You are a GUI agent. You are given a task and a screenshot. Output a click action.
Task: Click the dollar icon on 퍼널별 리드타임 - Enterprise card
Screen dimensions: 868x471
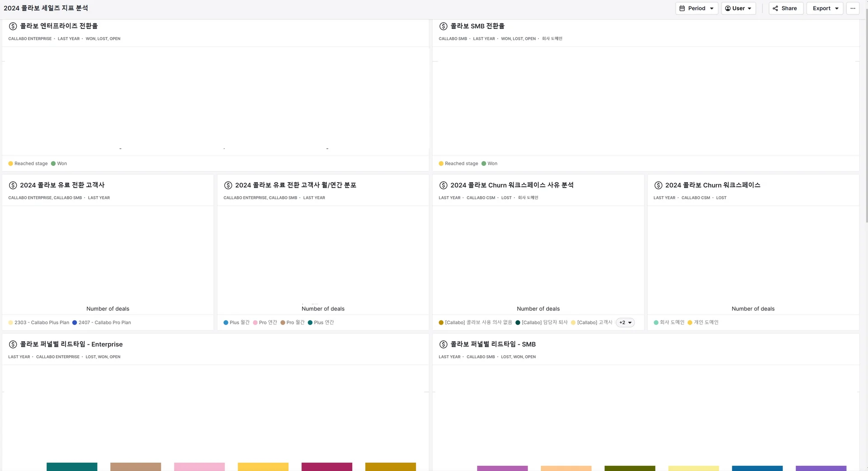point(12,344)
